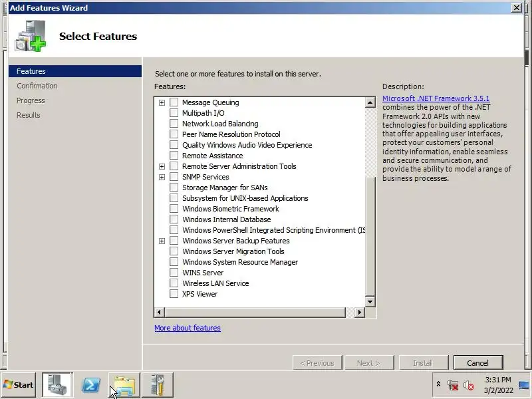Tick Windows PowerShell Integrated Scripting Environment checkbox
The height and width of the screenshot is (399, 532).
174,229
